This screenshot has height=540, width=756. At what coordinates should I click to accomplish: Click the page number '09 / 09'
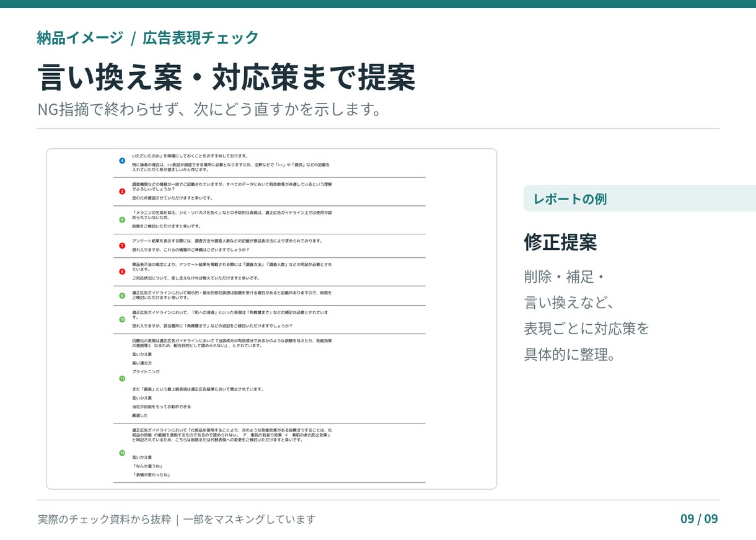(699, 519)
